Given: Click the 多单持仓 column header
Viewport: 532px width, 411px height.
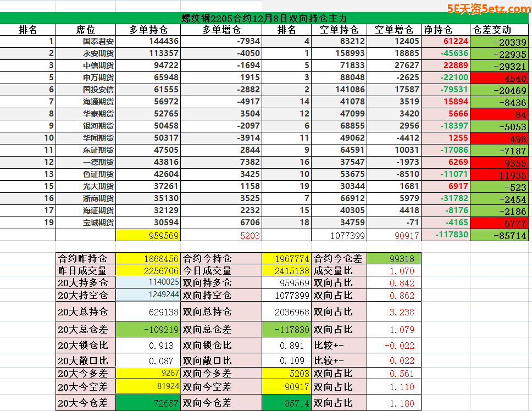Looking at the screenshot, I should (x=148, y=30).
